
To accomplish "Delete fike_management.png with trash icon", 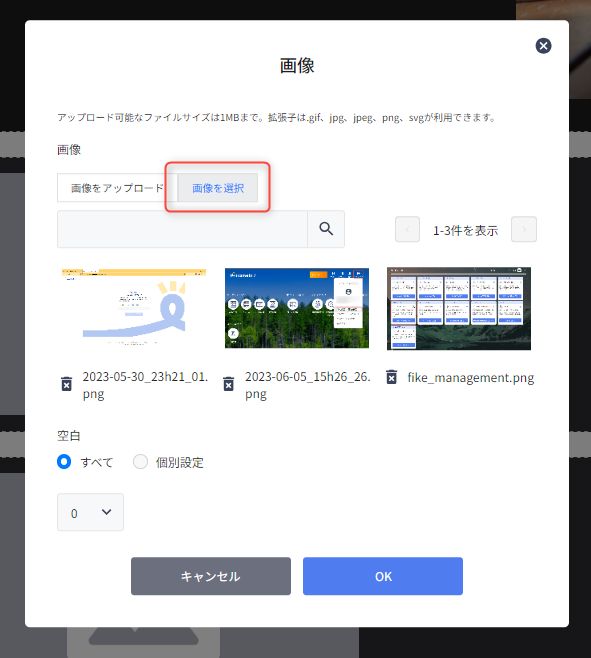I will (x=392, y=377).
